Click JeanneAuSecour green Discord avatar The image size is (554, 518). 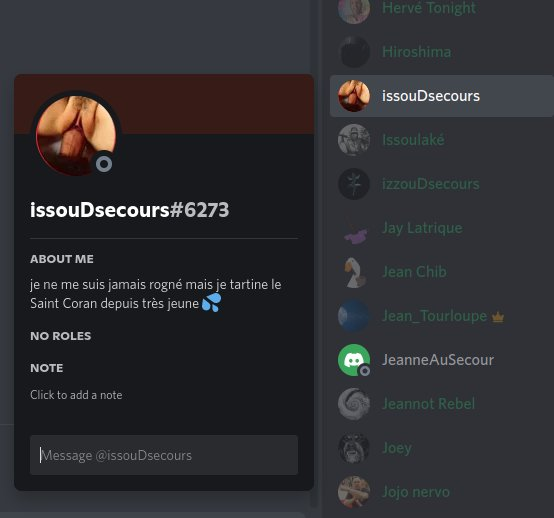pos(354,360)
